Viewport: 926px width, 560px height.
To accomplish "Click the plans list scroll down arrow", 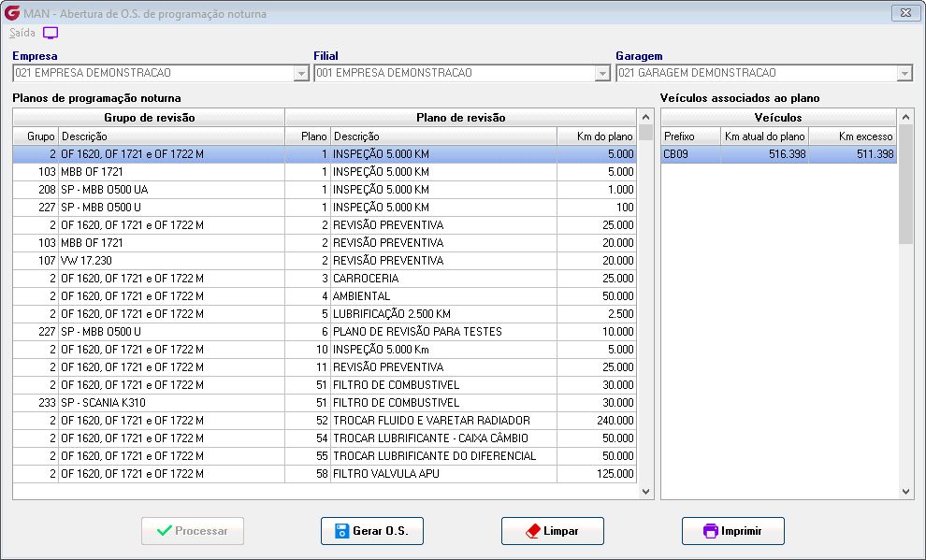I will pos(645,491).
